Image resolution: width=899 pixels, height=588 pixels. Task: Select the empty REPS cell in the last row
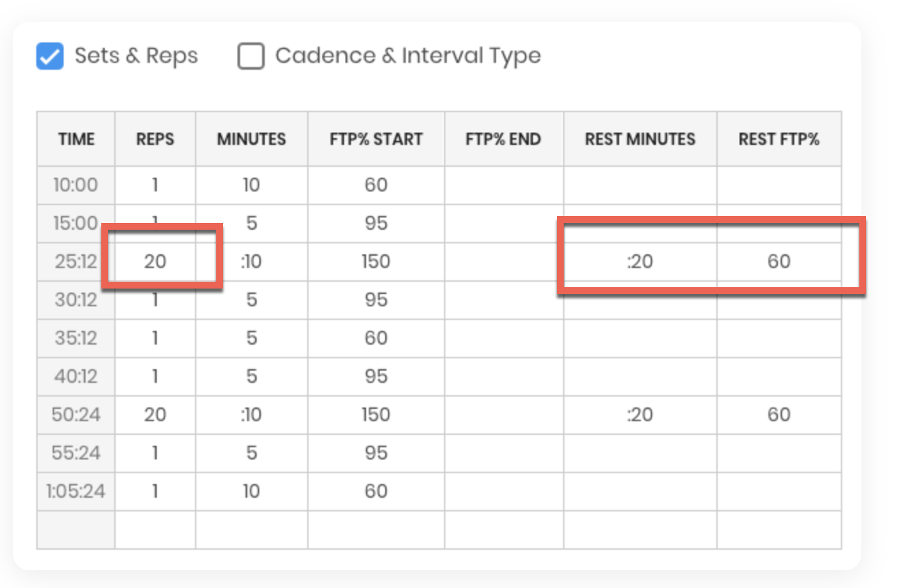point(155,530)
